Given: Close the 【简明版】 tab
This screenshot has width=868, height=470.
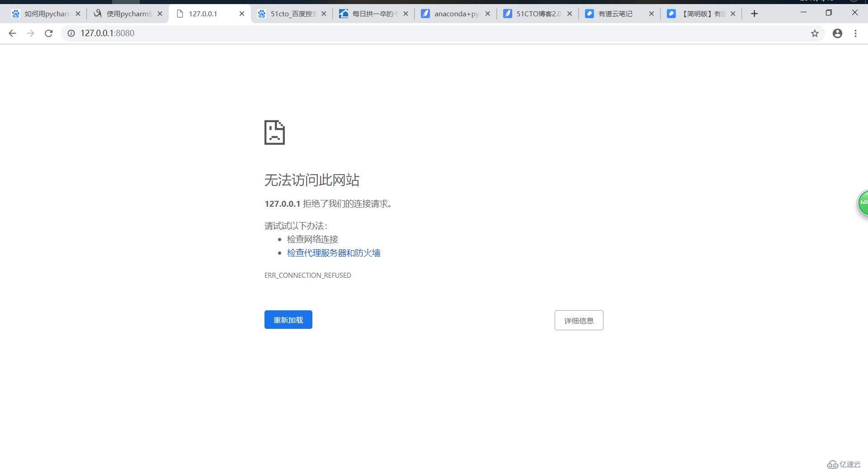Looking at the screenshot, I should (733, 14).
